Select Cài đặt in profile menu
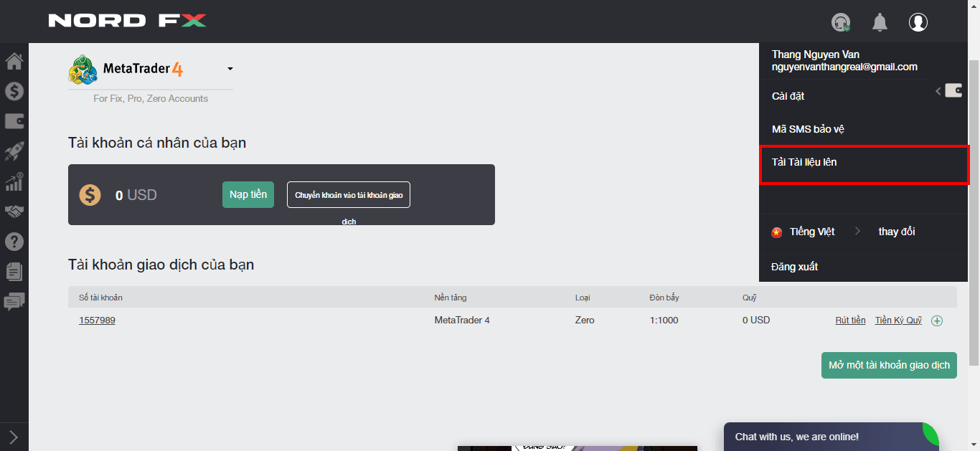Screen dimensions: 980x451 tap(788, 96)
